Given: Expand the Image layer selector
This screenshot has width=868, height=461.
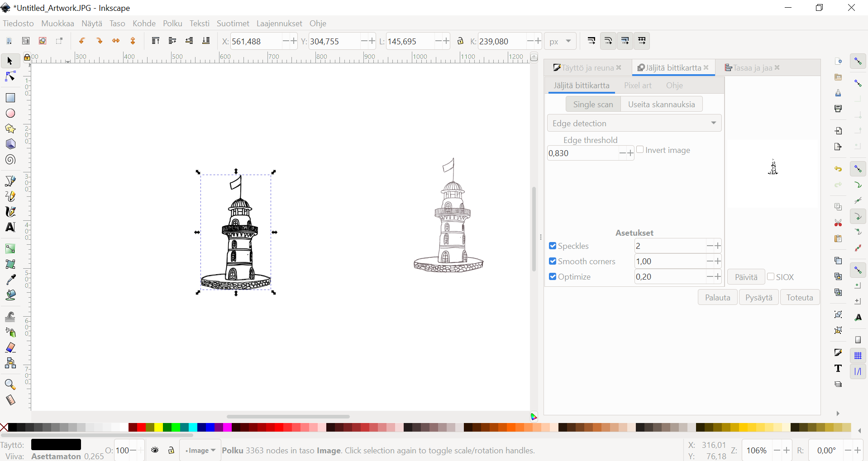Looking at the screenshot, I should pyautogui.click(x=200, y=450).
